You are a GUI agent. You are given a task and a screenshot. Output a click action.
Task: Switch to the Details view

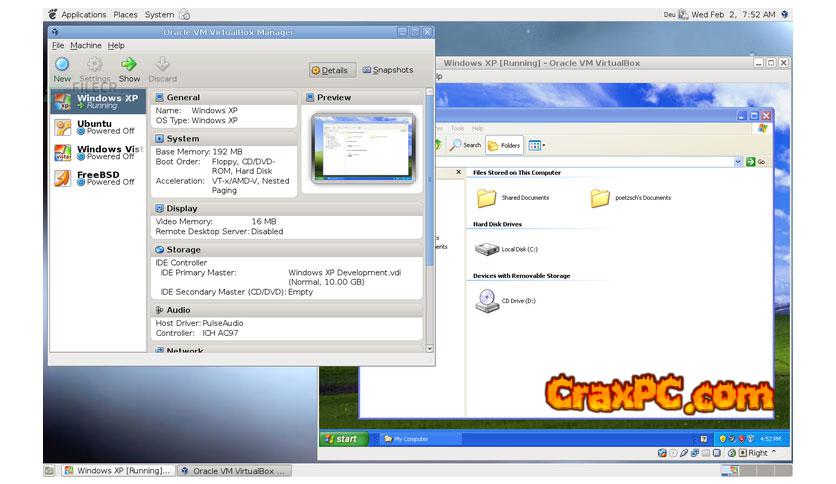pos(330,71)
